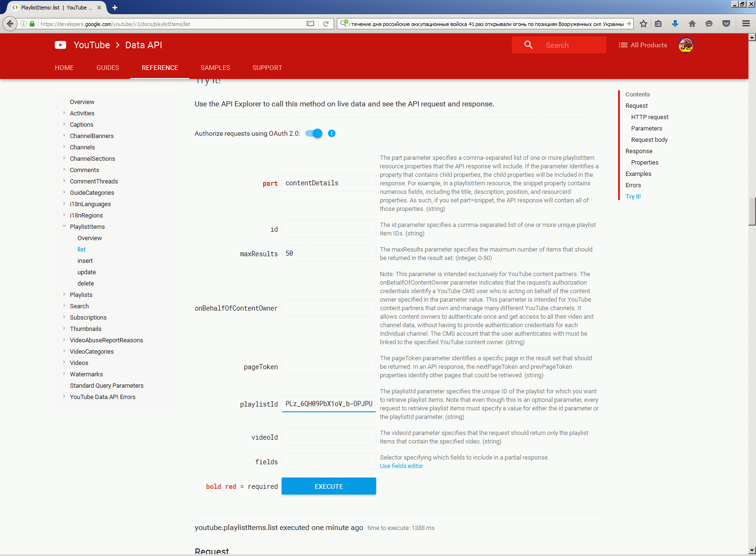Select the PlaylistItems: list browser tab
The height and width of the screenshot is (556, 756).
coord(57,8)
